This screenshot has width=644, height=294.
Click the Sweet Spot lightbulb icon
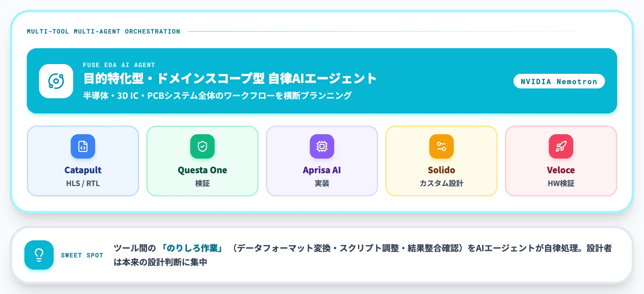[39, 255]
